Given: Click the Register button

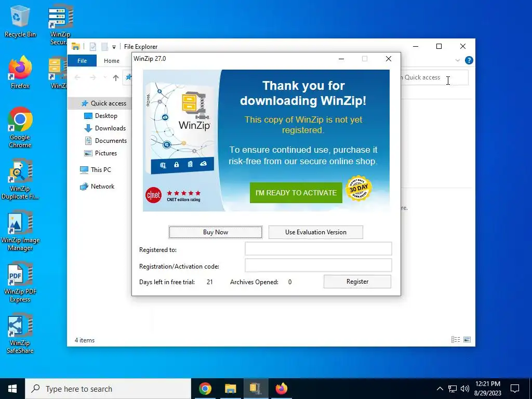Looking at the screenshot, I should 357,282.
